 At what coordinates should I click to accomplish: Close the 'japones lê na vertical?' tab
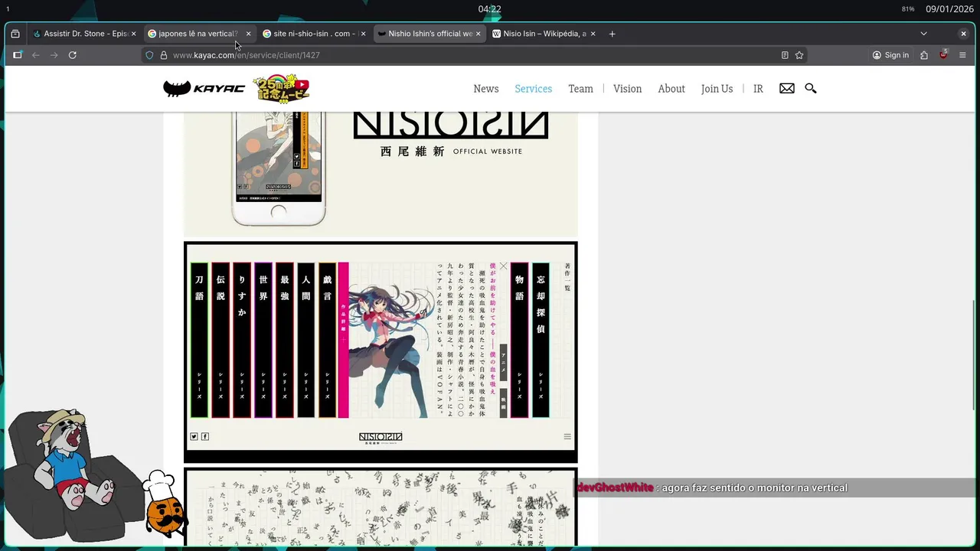click(x=248, y=34)
